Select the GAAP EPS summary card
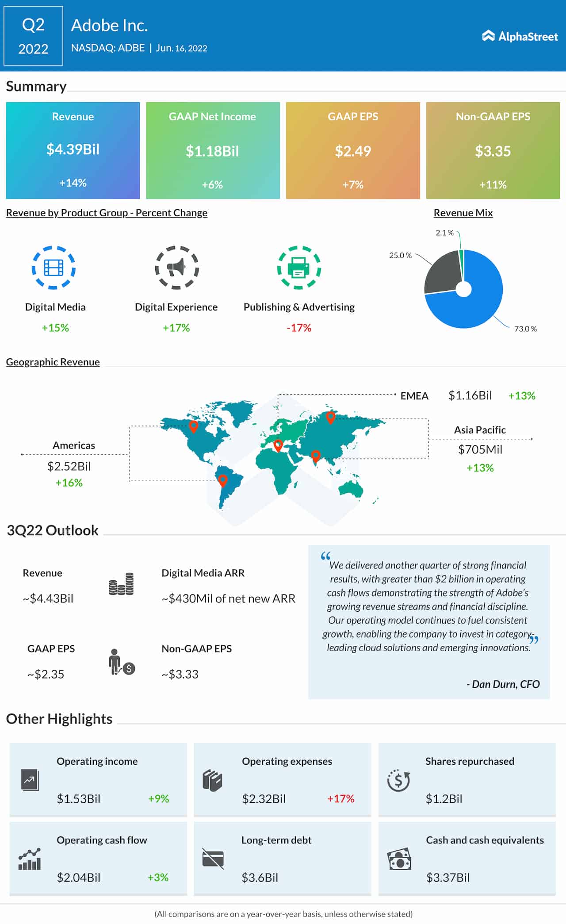 353,150
